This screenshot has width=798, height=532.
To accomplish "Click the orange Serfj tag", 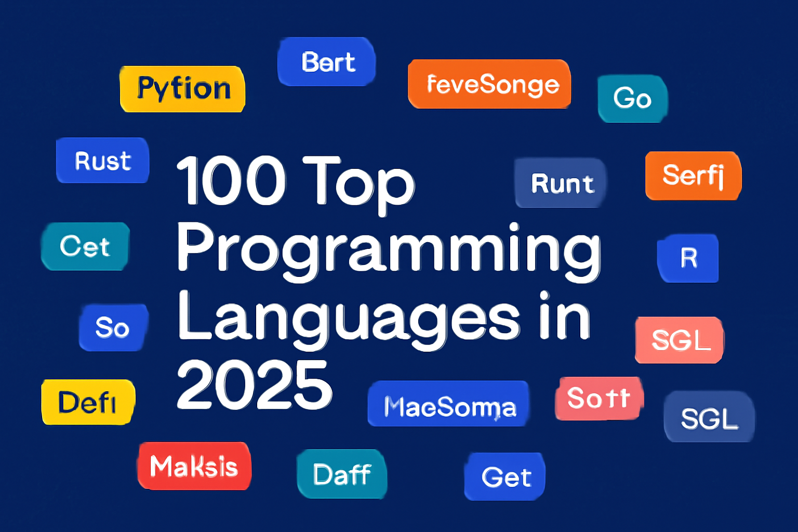I will 693,176.
